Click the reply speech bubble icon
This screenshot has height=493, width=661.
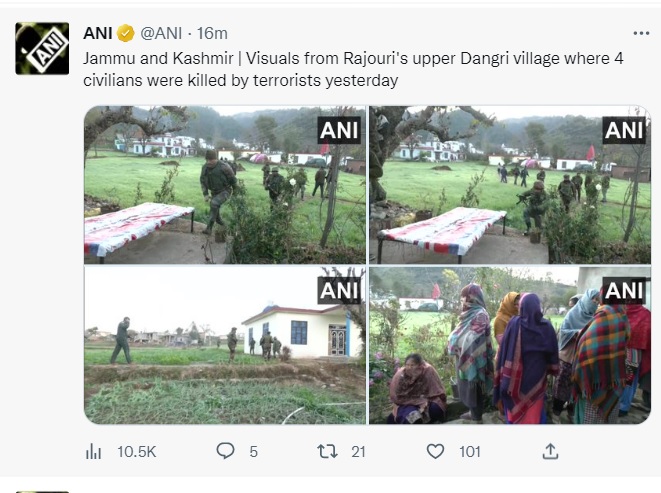[x=226, y=452]
